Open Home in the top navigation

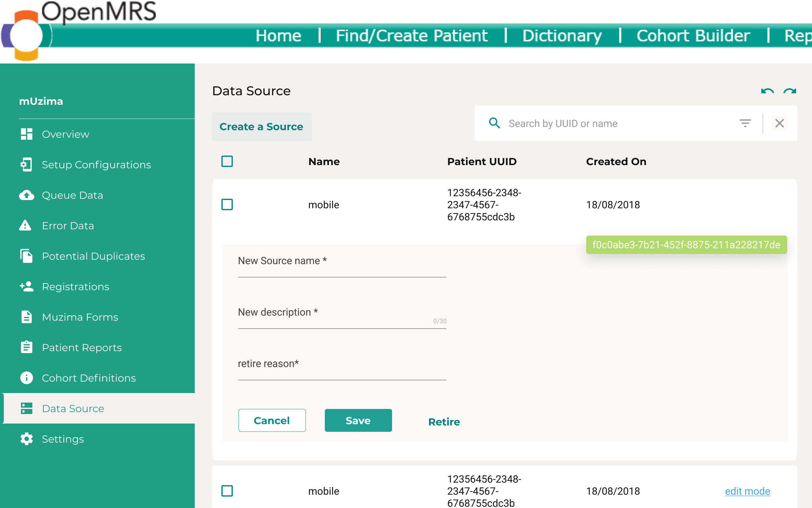tap(278, 36)
